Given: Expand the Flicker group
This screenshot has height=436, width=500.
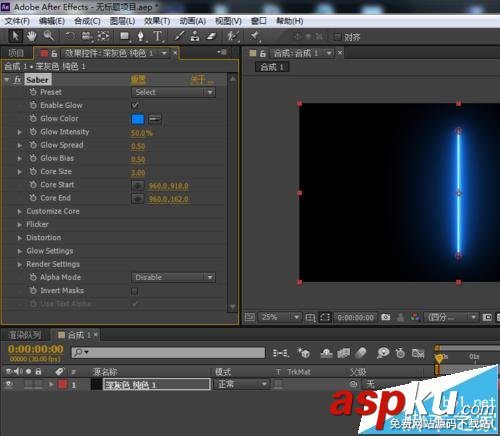Looking at the screenshot, I should [19, 225].
